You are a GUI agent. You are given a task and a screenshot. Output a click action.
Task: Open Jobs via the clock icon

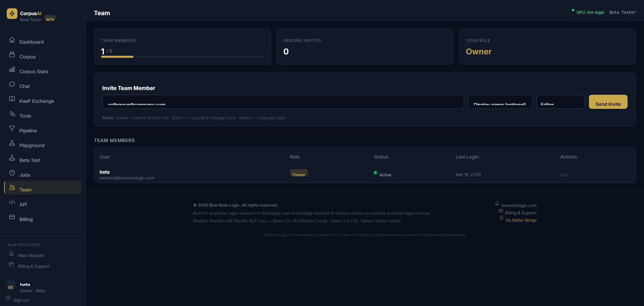point(12,173)
